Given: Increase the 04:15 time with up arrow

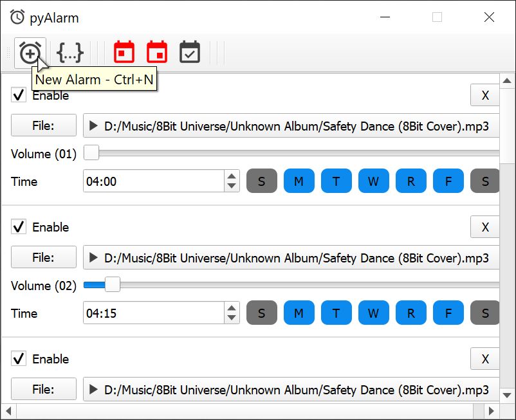Looking at the screenshot, I should (232, 307).
